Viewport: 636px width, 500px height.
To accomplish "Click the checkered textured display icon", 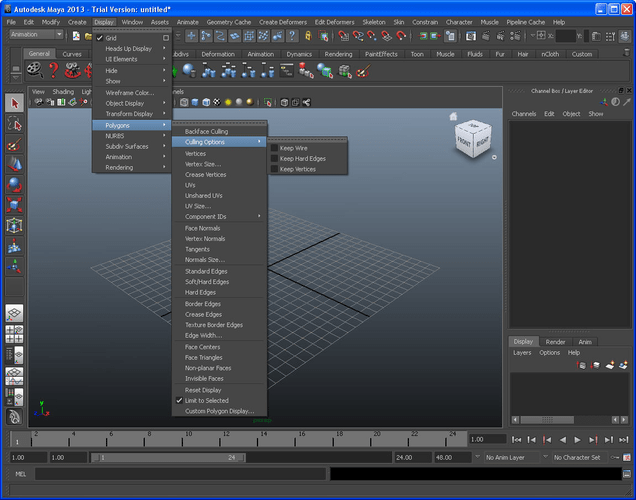I will [x=217, y=102].
